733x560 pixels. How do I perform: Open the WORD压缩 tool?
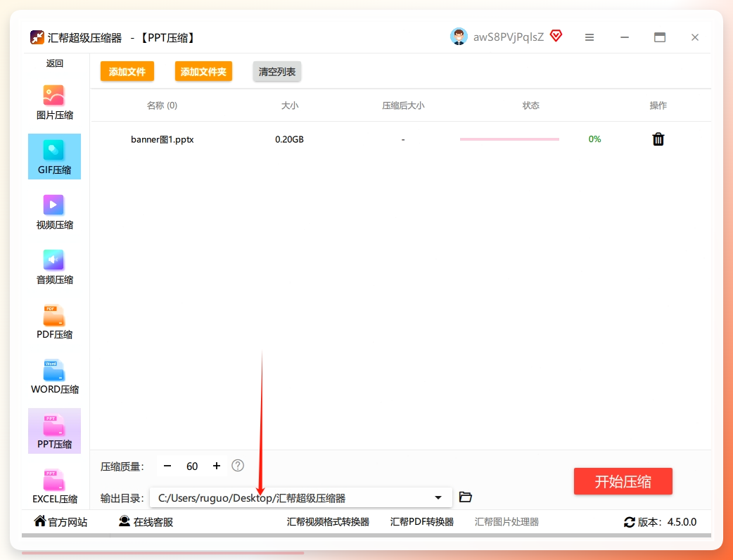(x=54, y=376)
